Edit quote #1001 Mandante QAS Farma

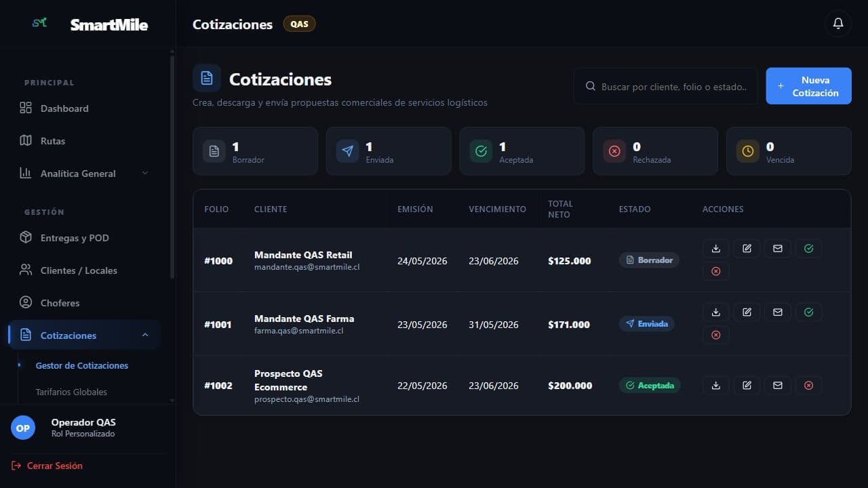pos(747,312)
